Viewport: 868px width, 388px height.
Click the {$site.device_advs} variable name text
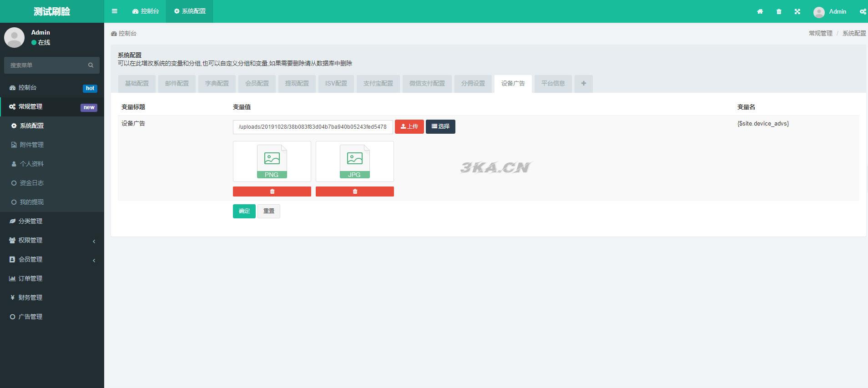[x=763, y=124]
